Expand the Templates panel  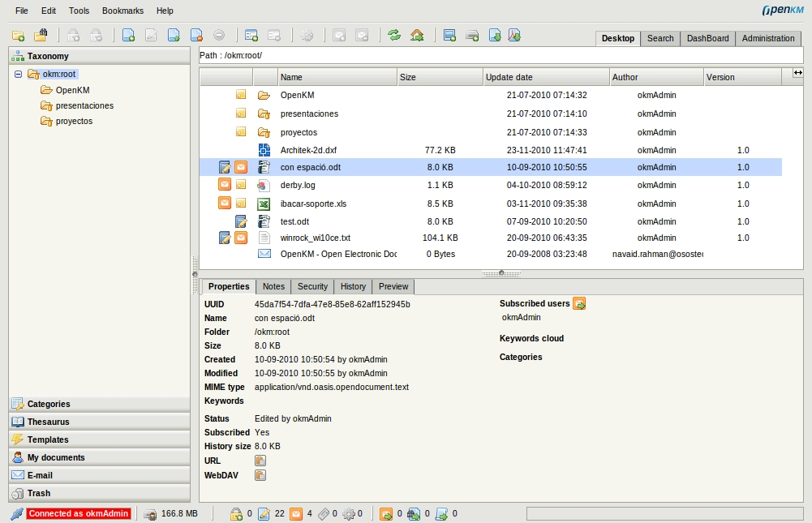pos(100,439)
